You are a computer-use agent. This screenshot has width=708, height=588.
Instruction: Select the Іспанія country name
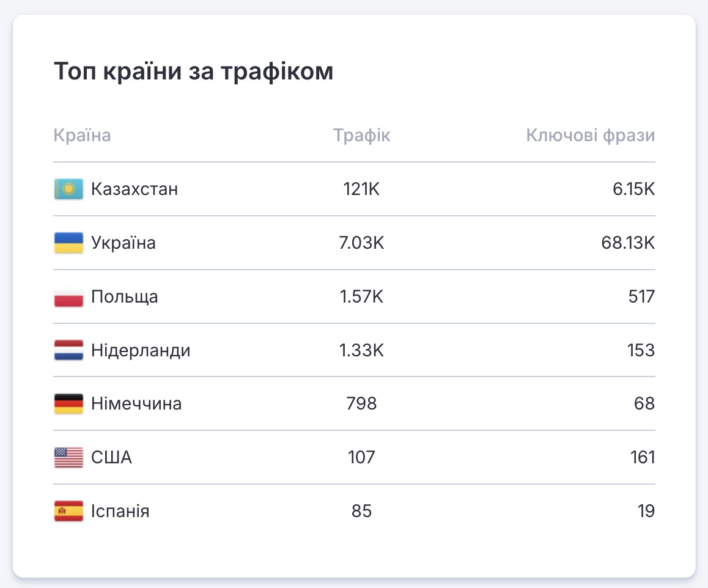tap(120, 511)
